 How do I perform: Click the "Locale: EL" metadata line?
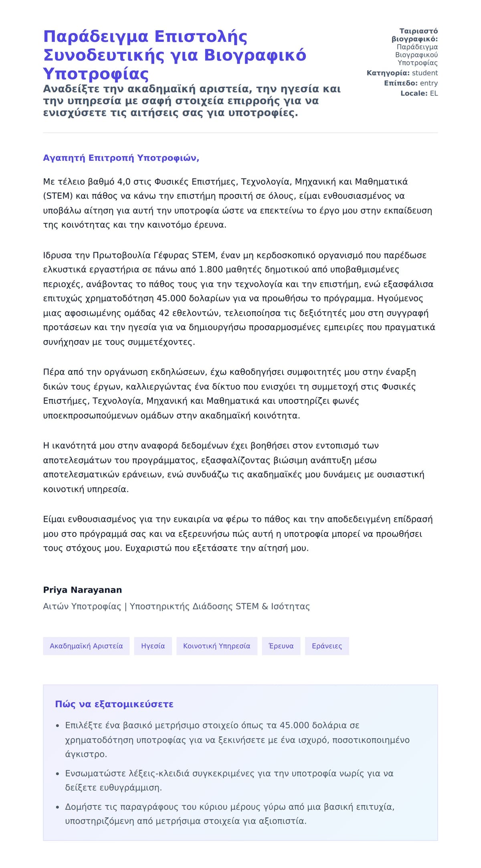[x=419, y=93]
